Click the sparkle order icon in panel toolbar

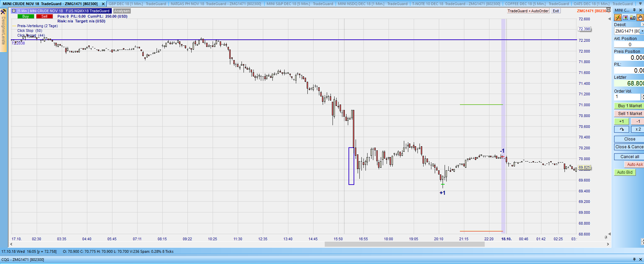(632, 18)
